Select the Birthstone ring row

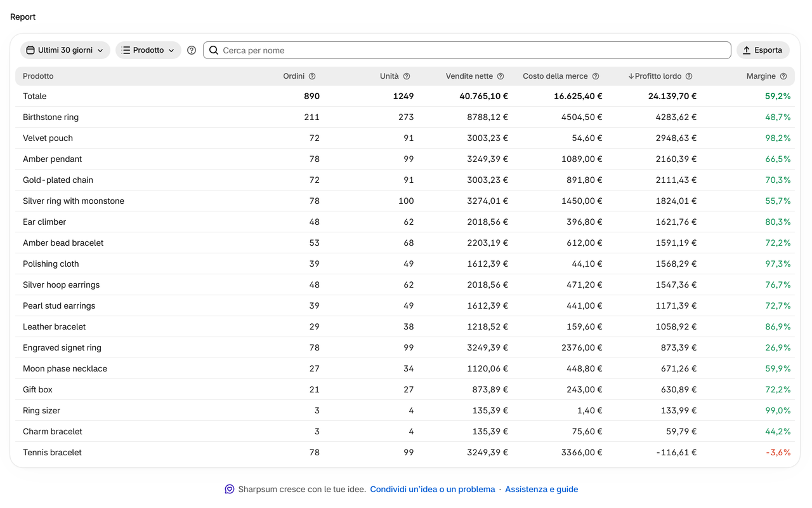[x=405, y=117]
